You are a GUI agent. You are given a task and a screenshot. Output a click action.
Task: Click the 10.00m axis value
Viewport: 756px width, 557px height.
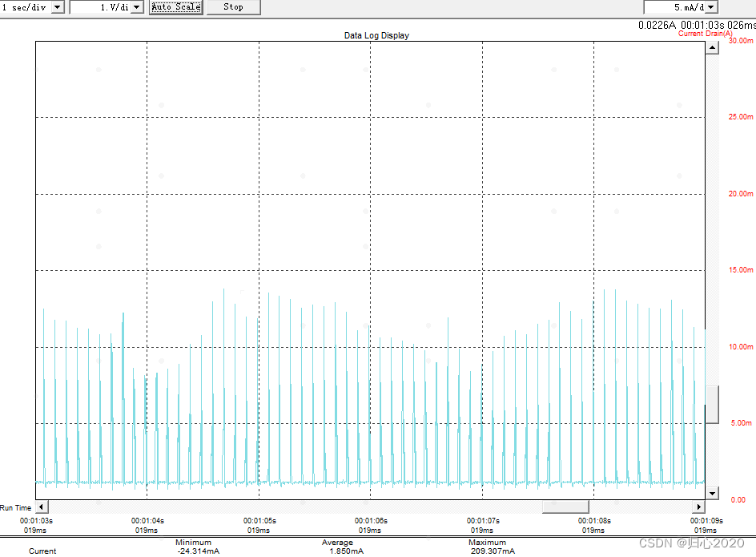[x=741, y=346]
